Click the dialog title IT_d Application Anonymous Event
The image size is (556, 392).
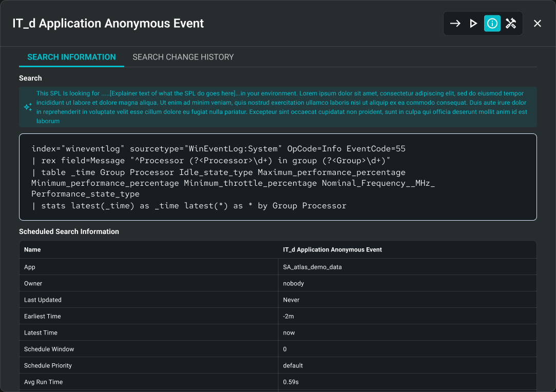108,24
